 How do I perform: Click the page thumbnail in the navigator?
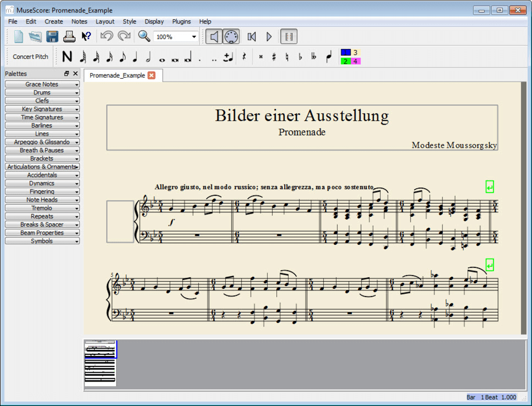[x=100, y=363]
